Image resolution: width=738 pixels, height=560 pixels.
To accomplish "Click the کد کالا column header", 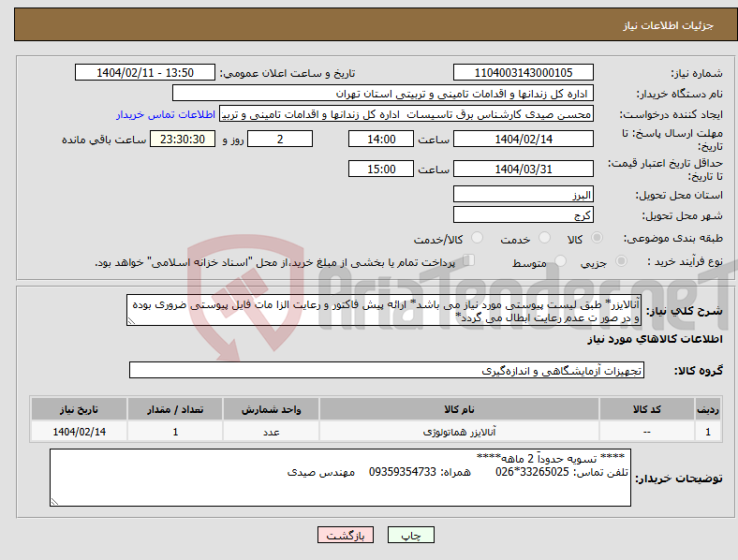I will 647,409.
